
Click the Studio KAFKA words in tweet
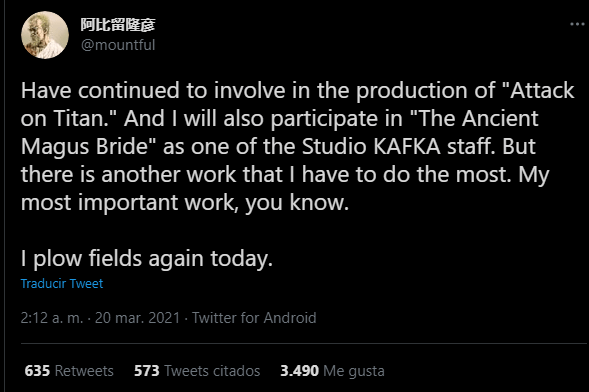click(371, 147)
